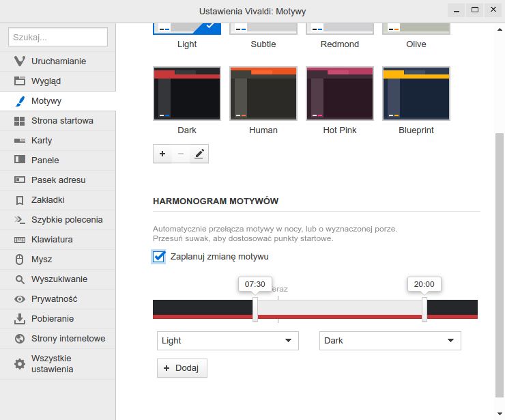Select the Hot Pink theme thumbnail

[340, 94]
